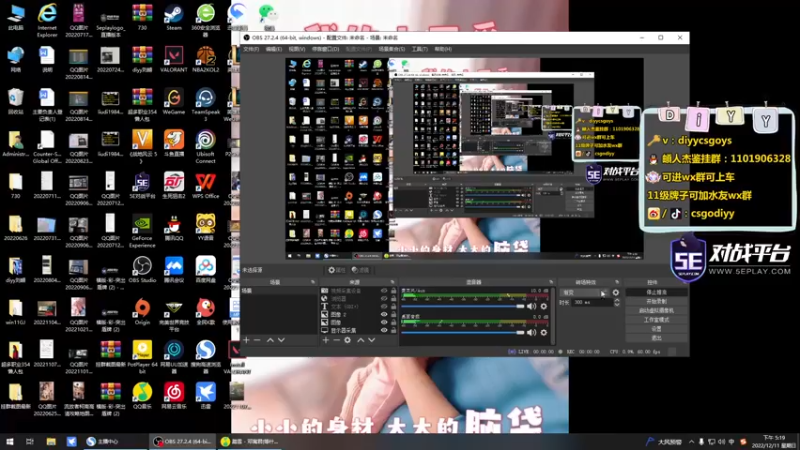
Task: Open WPS Office desktop shortcut
Action: [x=206, y=186]
